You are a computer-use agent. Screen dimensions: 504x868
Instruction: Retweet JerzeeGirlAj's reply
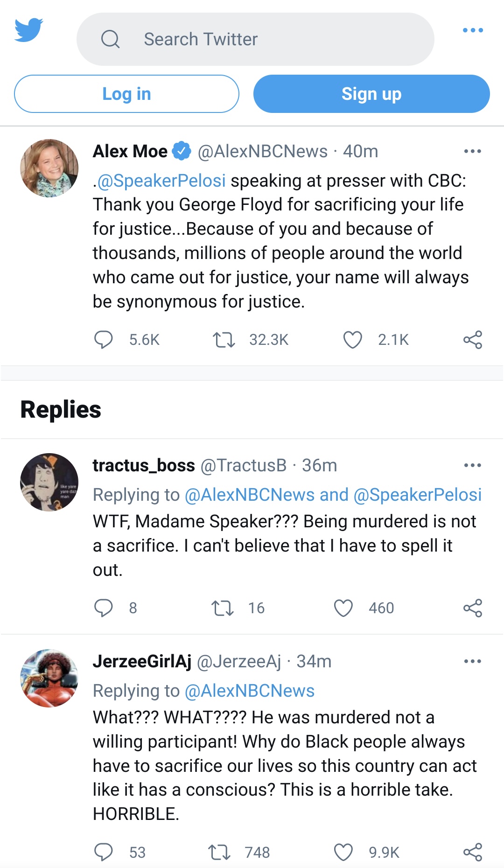pyautogui.click(x=219, y=853)
